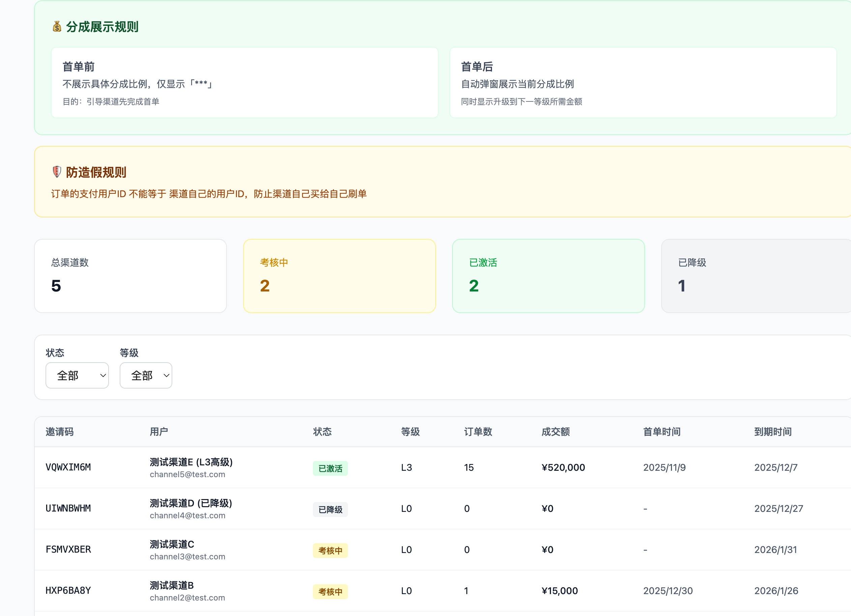This screenshot has height=616, width=851.
Task: Click the 成交额 column header
Action: (555, 432)
